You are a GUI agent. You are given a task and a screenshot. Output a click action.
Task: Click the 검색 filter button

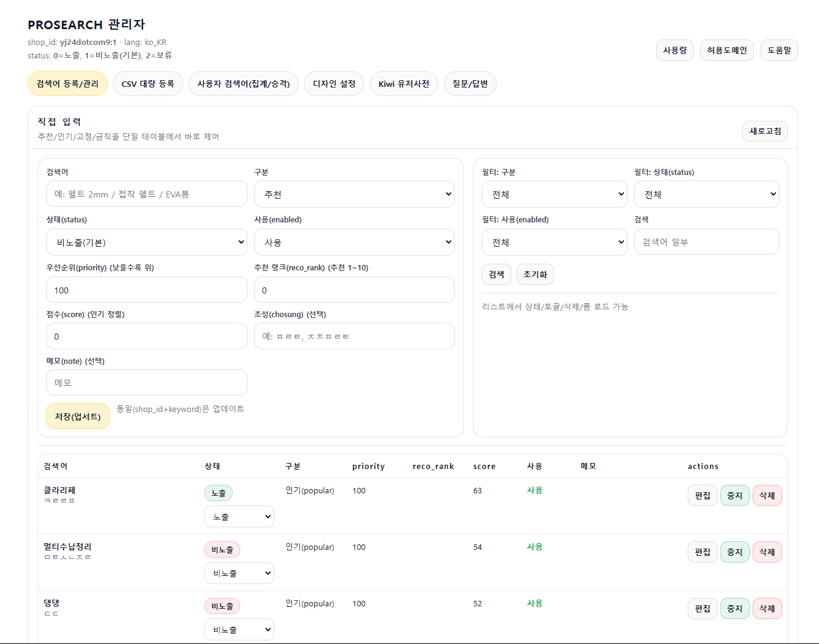coord(496,274)
